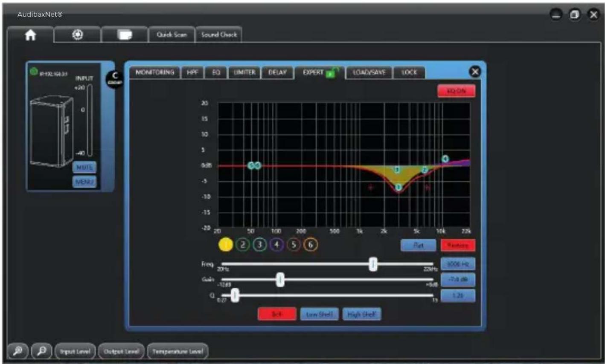The width and height of the screenshot is (605, 364).
Task: Select orange EQ band 6 circle
Action: point(311,245)
